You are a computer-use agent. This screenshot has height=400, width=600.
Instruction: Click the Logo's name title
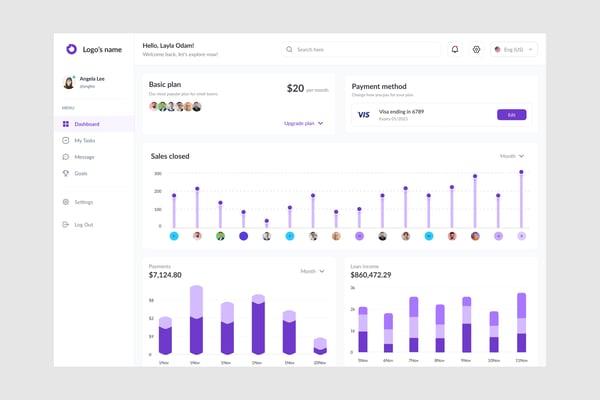[x=102, y=49]
